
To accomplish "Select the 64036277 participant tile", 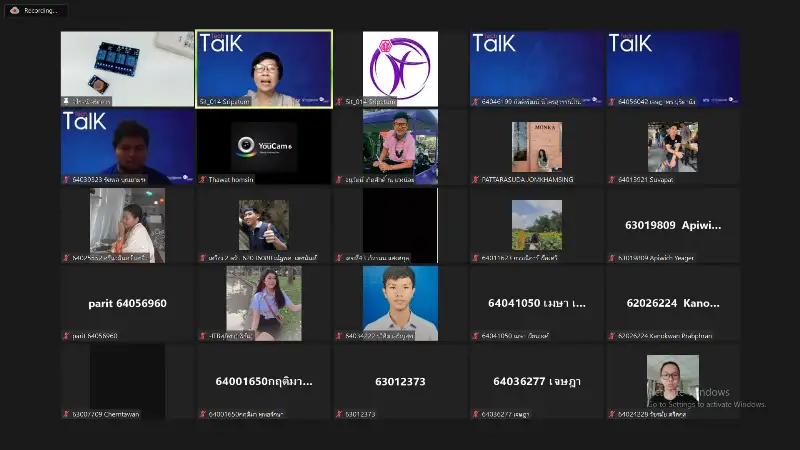I will click(x=537, y=381).
